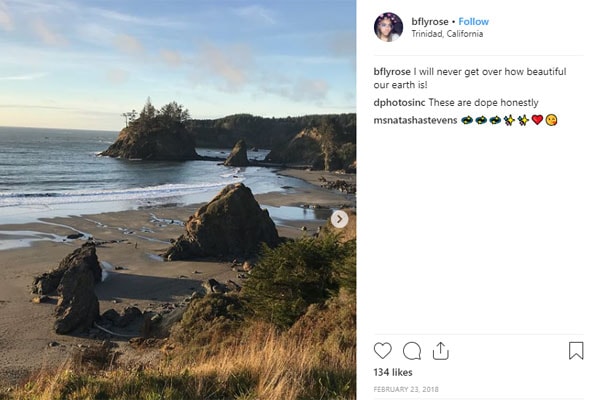Viewport: 600px width, 400px height.
Task: Share the post using the share icon
Action: click(x=440, y=351)
